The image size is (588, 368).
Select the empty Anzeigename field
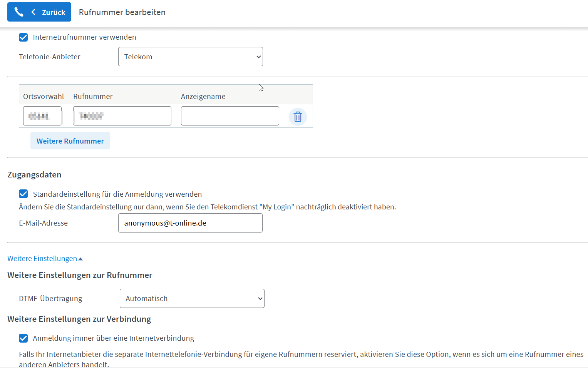click(x=230, y=116)
